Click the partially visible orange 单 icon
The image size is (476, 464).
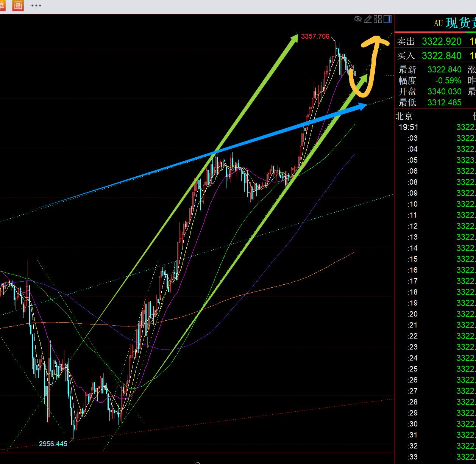pyautogui.click(x=3, y=5)
